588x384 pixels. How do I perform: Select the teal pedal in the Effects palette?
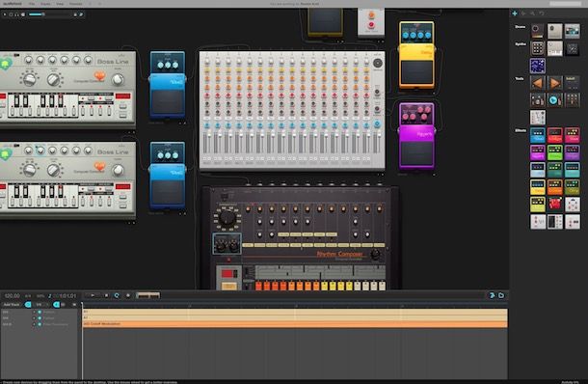click(573, 170)
